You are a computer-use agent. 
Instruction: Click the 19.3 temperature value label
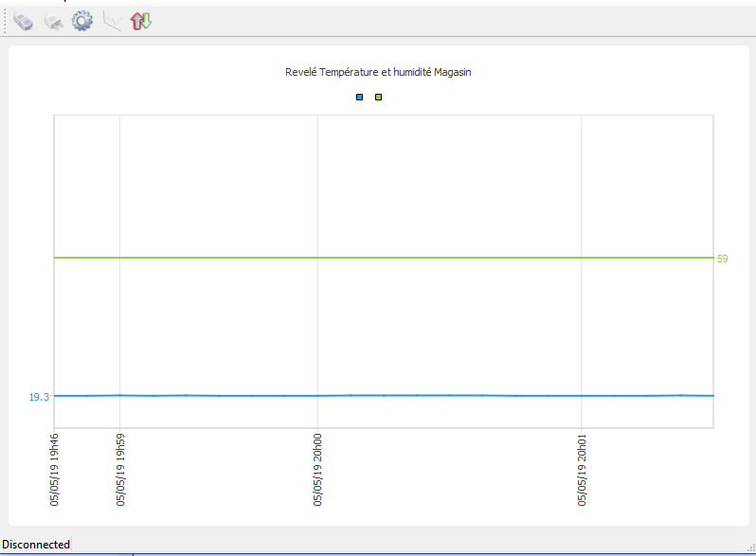coord(39,397)
